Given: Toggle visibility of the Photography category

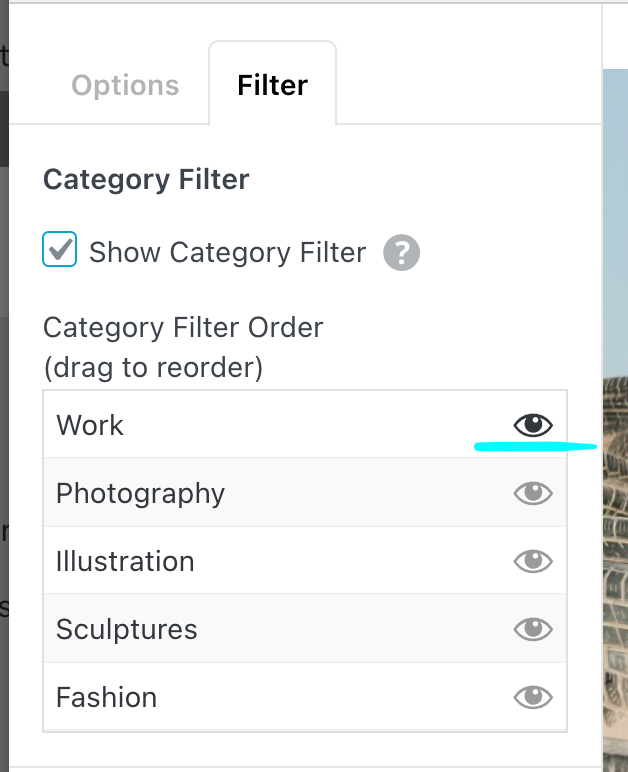Looking at the screenshot, I should tap(533, 493).
